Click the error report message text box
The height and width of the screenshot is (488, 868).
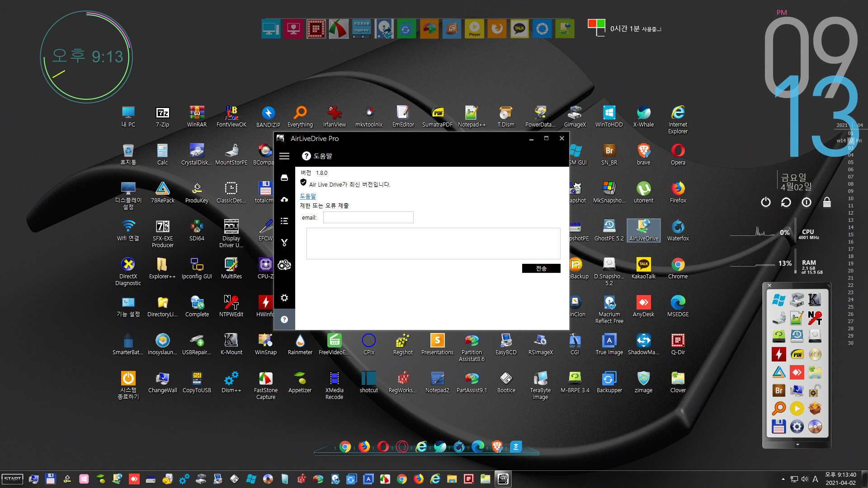coord(433,244)
